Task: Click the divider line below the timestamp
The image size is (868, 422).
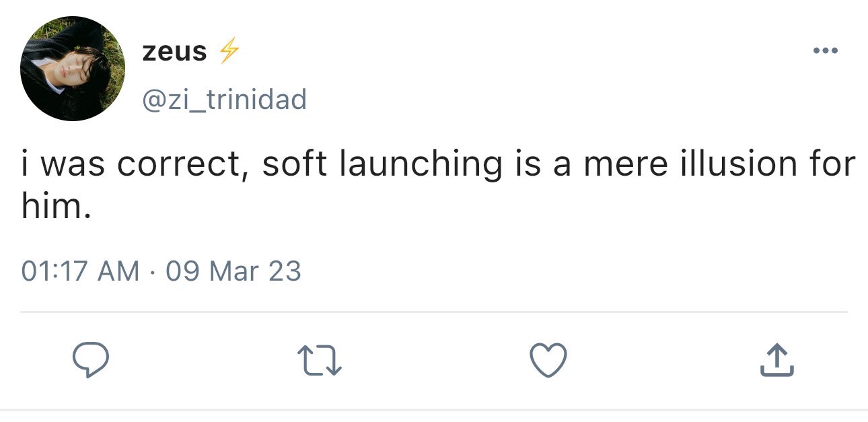Action: click(434, 312)
